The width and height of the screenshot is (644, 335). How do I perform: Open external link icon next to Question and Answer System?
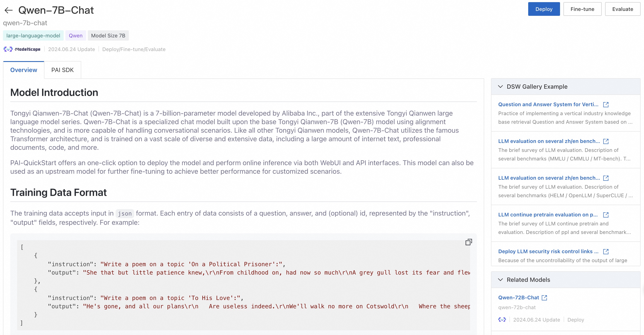(x=606, y=104)
